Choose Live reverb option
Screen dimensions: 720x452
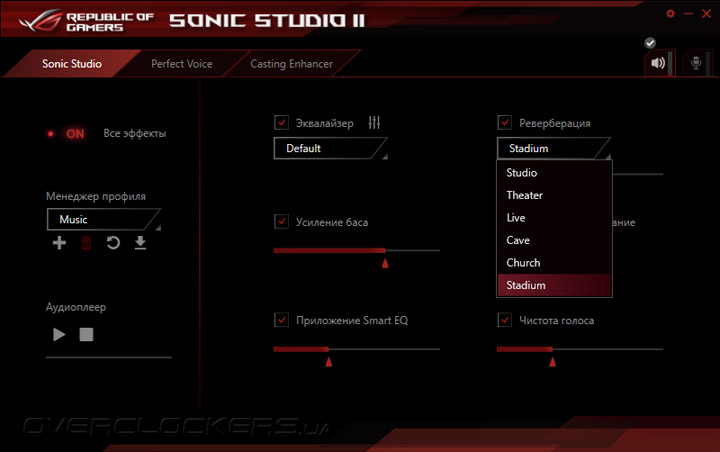click(554, 218)
